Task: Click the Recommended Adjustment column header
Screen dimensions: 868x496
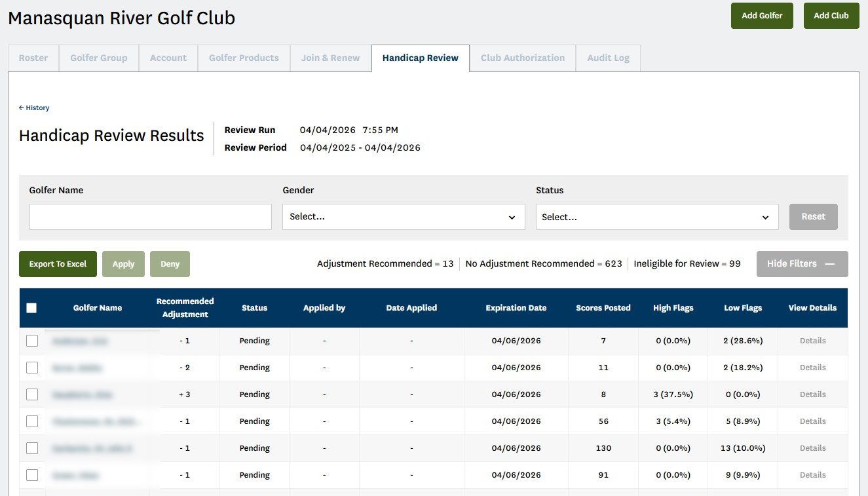Action: pyautogui.click(x=185, y=308)
